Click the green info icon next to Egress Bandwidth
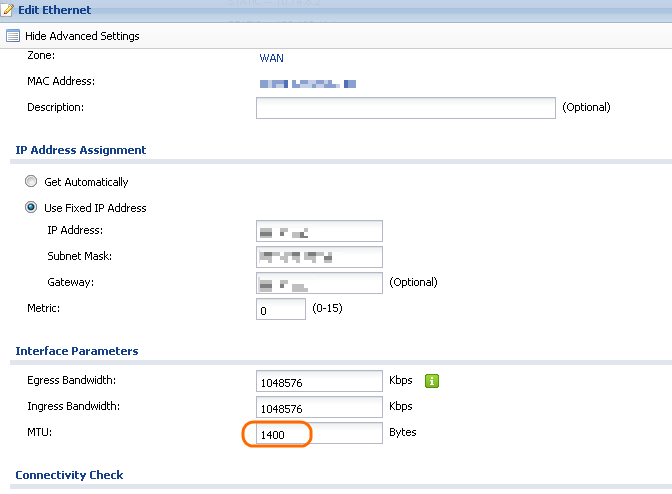 point(433,380)
